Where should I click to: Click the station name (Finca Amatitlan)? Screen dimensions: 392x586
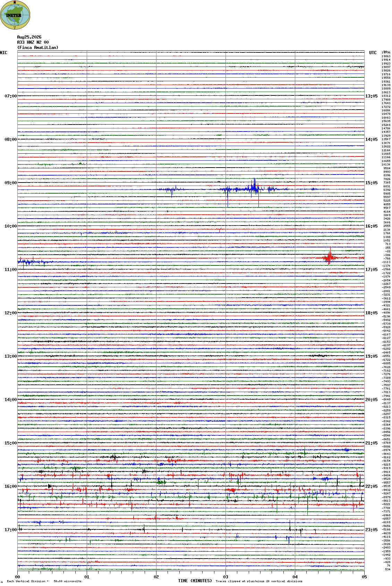pos(38,48)
